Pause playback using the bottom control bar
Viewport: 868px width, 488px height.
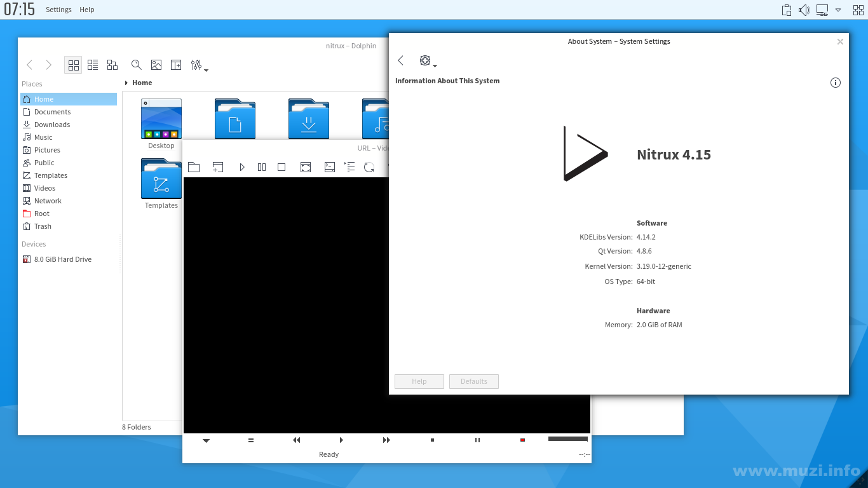(477, 440)
